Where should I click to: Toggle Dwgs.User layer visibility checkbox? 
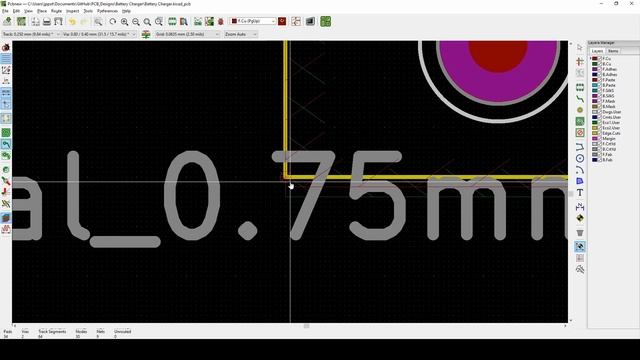point(600,112)
